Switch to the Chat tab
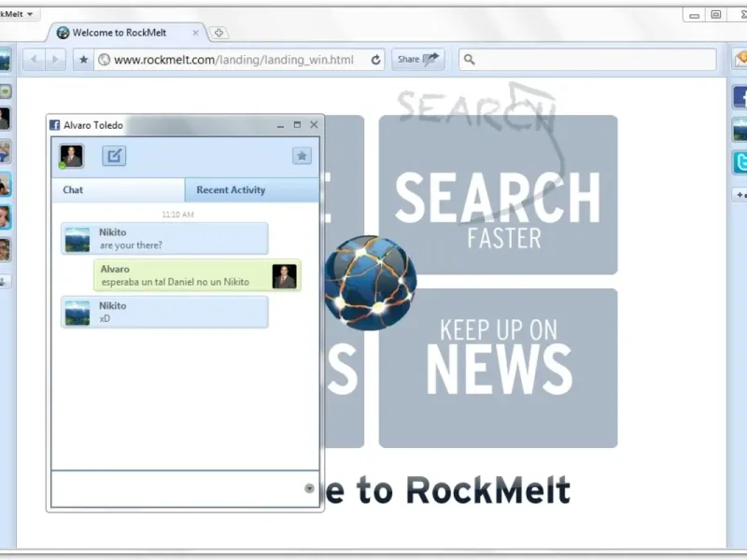This screenshot has height=560, width=747. click(x=119, y=190)
